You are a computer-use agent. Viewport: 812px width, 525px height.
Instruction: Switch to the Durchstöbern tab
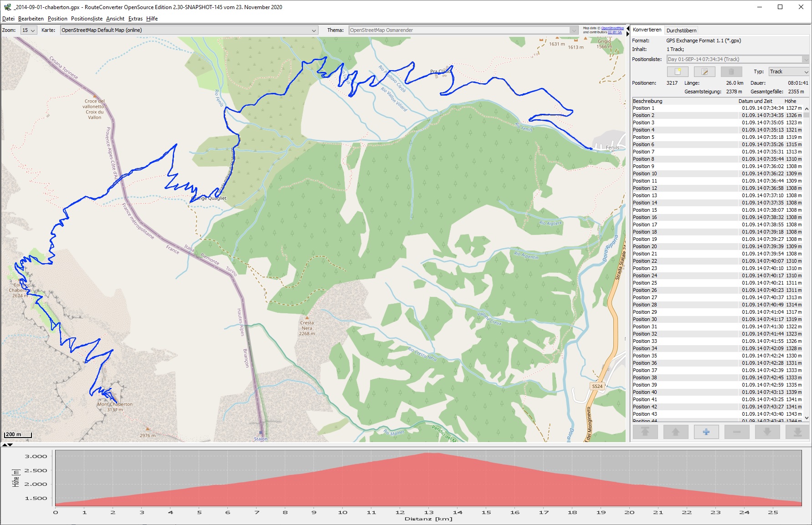681,31
